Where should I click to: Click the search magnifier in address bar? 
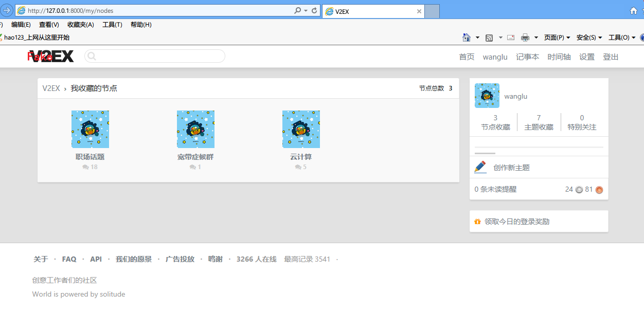297,11
